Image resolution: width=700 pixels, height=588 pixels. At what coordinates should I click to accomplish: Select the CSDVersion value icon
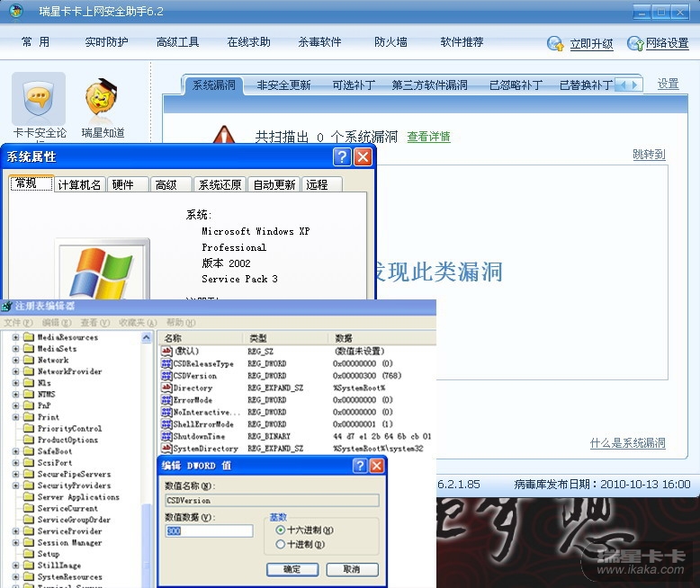tap(166, 376)
